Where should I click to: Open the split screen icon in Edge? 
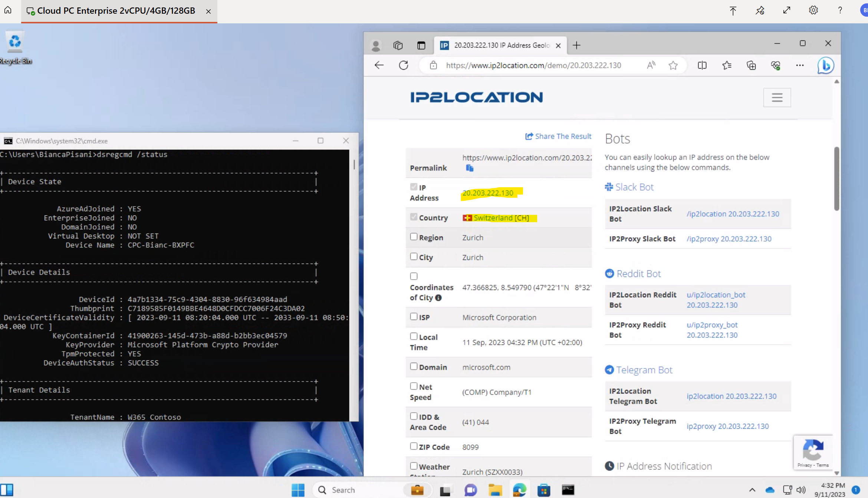click(x=702, y=65)
